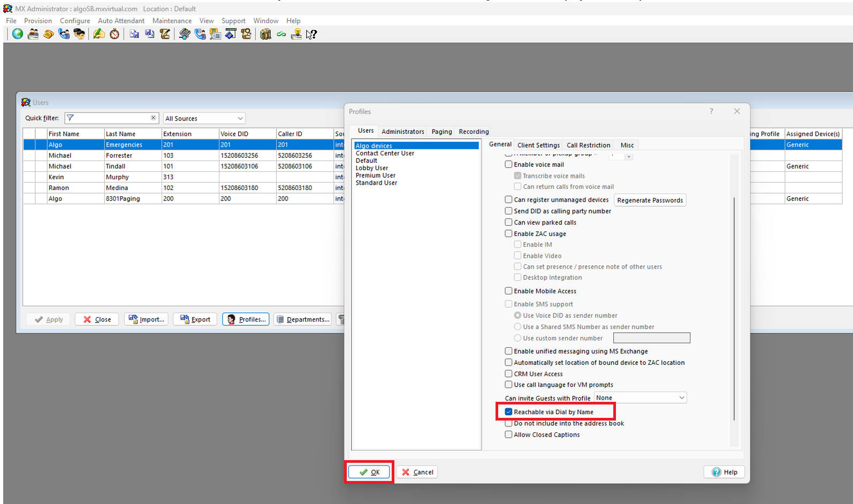Open the Misc tab
The image size is (853, 504).
627,145
